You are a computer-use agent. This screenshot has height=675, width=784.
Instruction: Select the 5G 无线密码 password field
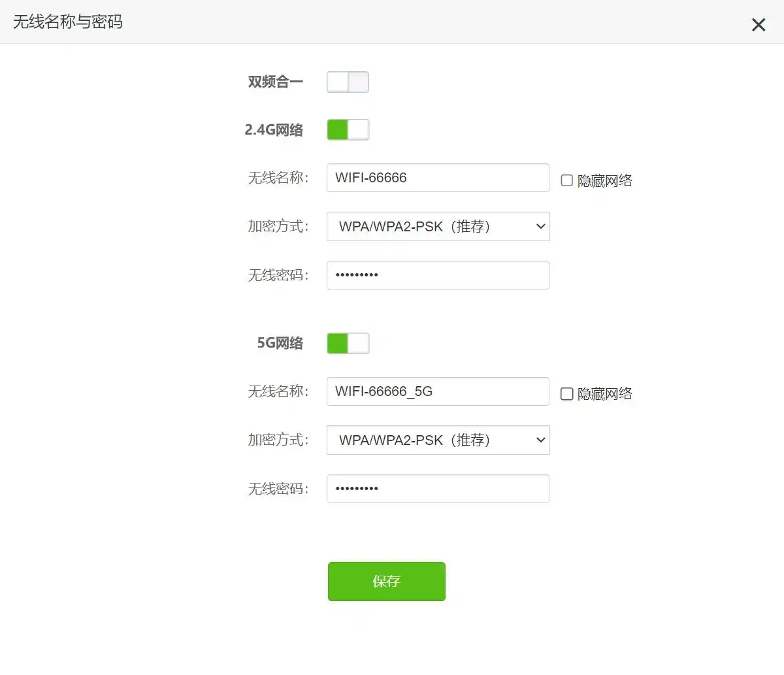(x=438, y=489)
